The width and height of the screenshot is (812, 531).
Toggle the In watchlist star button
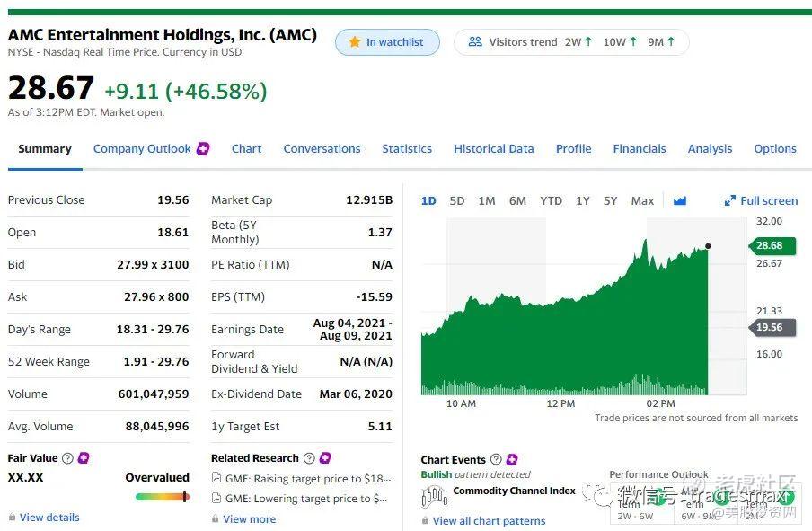387,42
